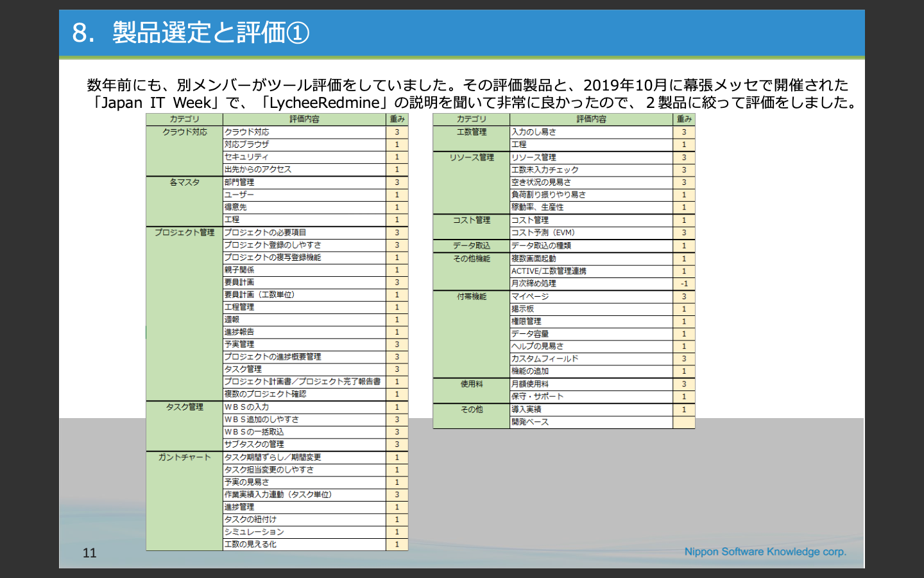Click the Nippon Software Knowledge corp. footer text

pyautogui.click(x=765, y=552)
